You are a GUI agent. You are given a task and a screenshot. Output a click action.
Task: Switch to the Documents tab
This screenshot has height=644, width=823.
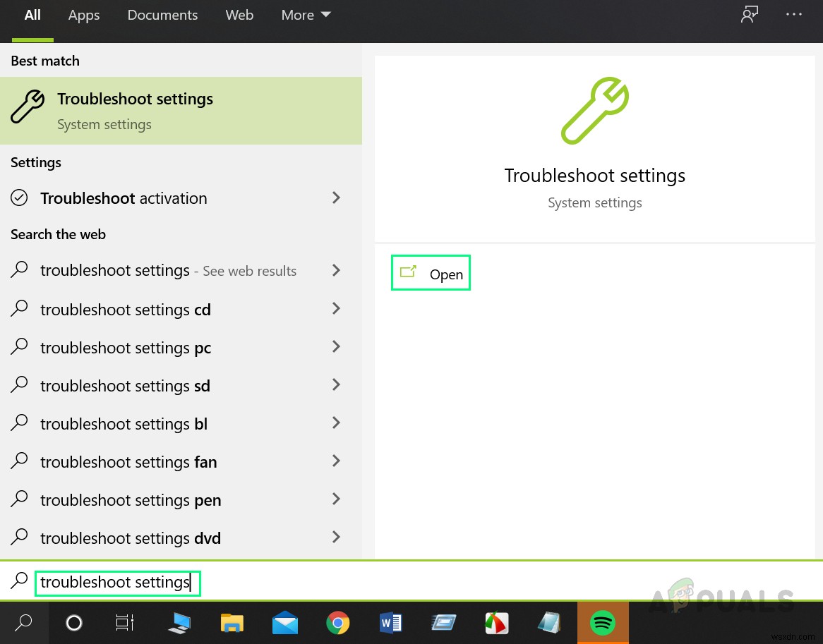coord(163,15)
